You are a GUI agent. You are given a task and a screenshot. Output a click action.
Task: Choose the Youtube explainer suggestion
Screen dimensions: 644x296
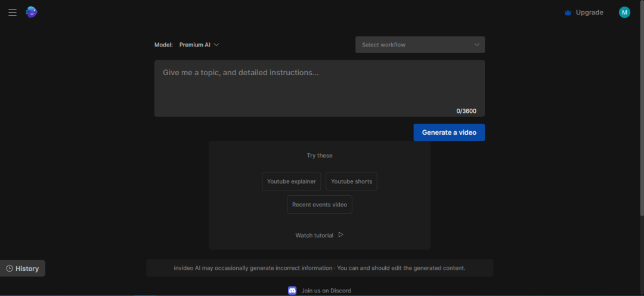click(292, 181)
